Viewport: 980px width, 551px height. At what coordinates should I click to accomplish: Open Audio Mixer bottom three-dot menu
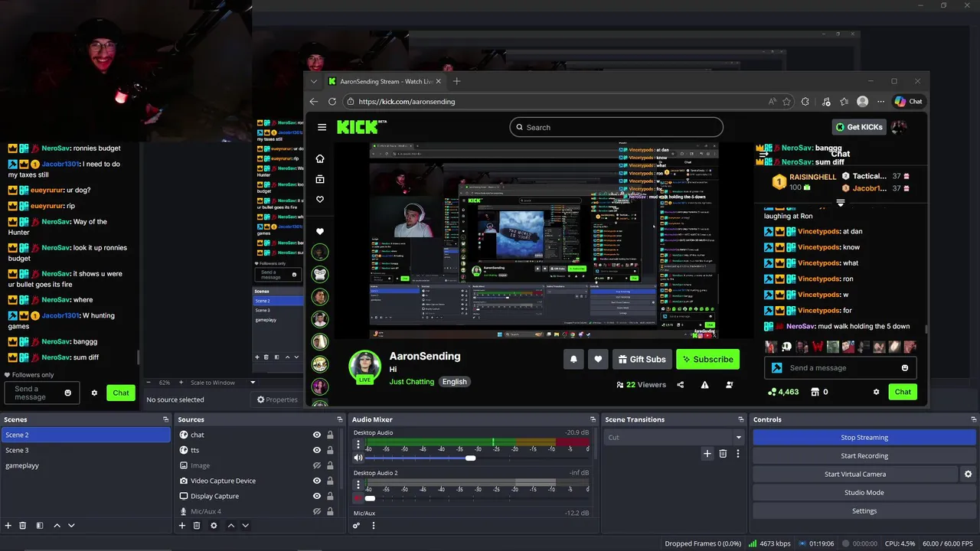coord(374,526)
